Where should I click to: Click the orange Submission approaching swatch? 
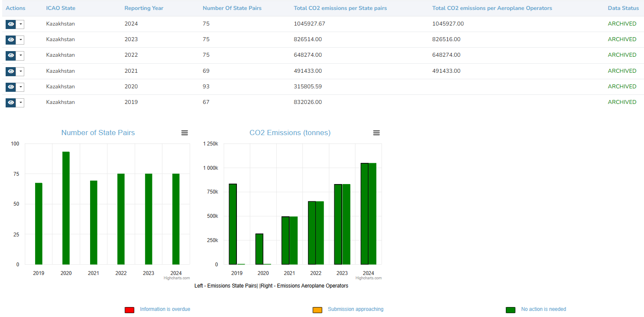317,310
